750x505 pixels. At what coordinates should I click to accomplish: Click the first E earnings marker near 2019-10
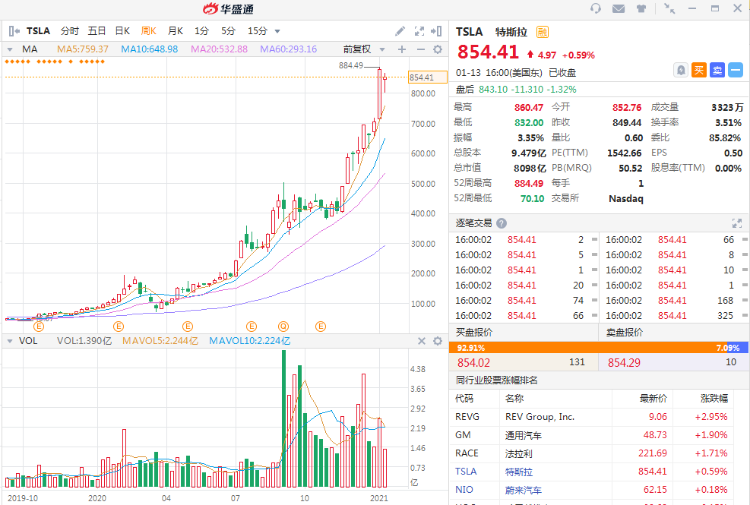coord(39,327)
